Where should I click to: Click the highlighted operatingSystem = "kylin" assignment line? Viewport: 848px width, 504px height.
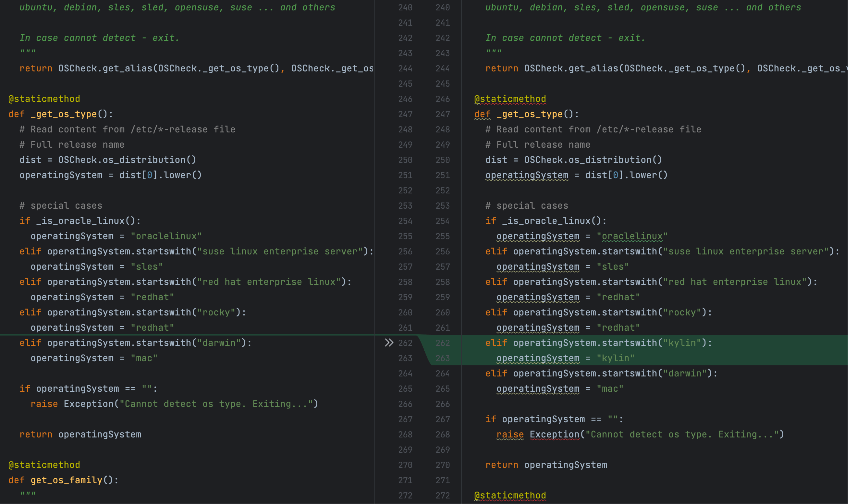click(565, 358)
